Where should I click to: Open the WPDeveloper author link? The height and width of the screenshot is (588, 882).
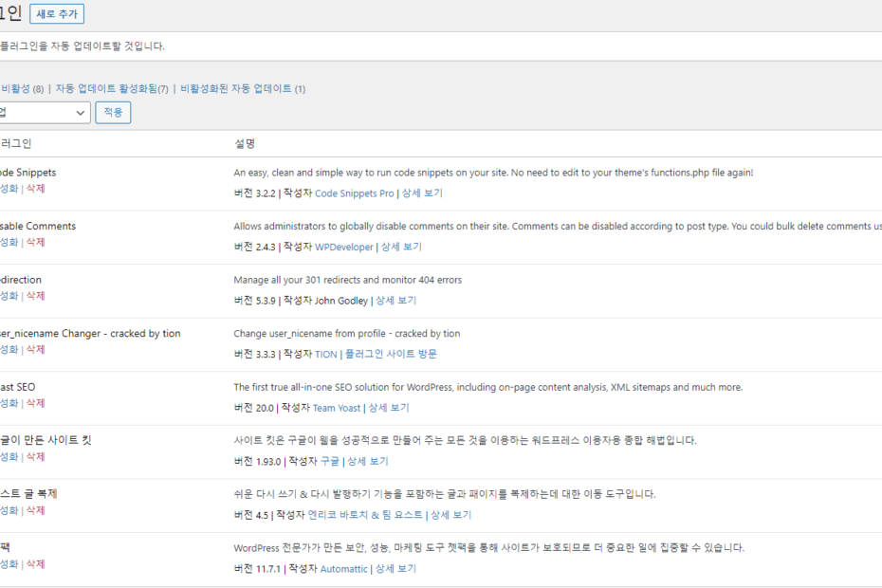click(343, 247)
